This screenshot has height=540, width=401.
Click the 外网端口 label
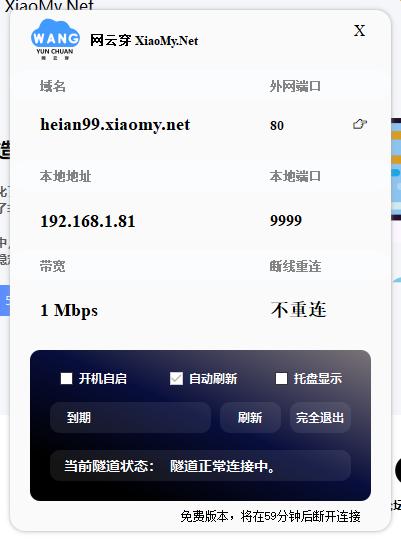pos(295,86)
